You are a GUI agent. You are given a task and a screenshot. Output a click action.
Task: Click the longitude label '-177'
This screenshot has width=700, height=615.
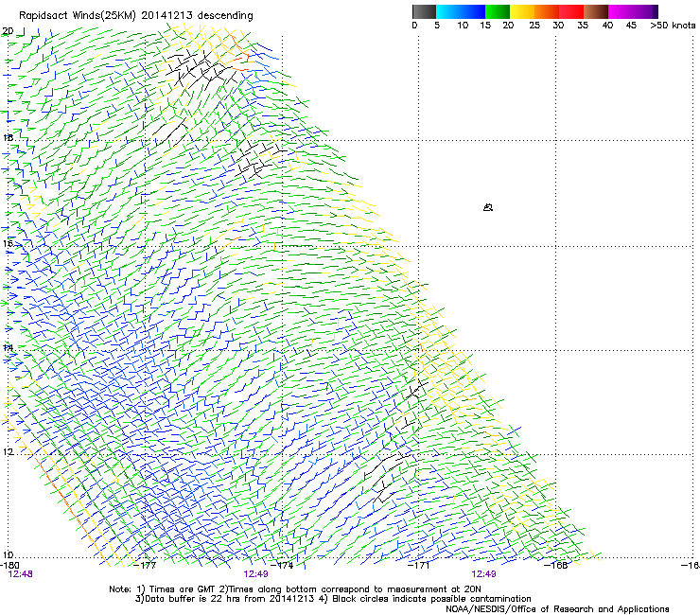pos(146,565)
